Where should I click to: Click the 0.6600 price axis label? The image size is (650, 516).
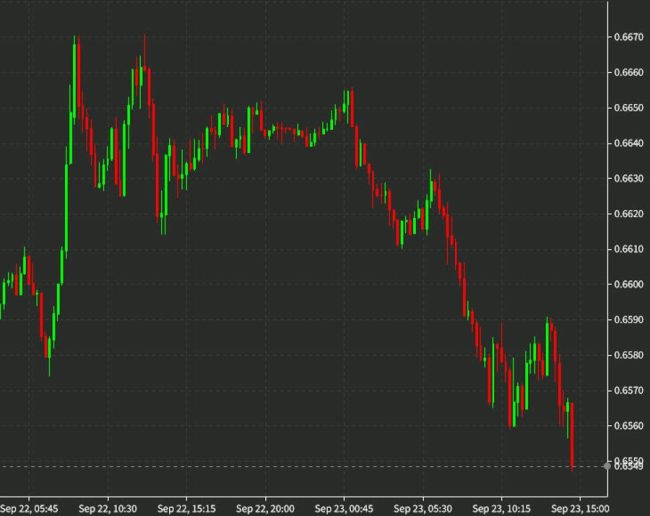click(x=626, y=284)
